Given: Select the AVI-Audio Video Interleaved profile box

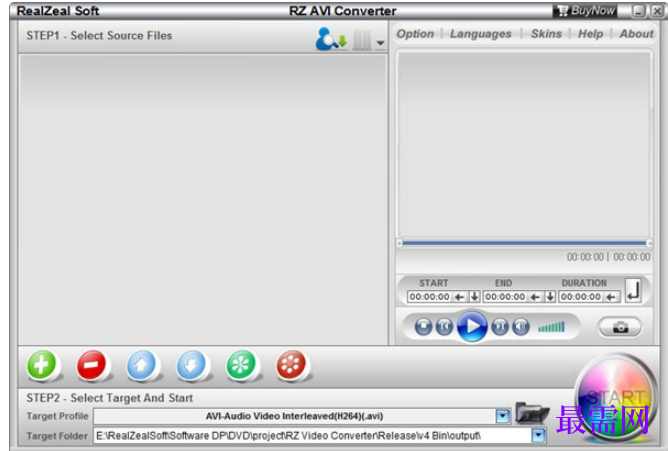Looking at the screenshot, I should (294, 416).
